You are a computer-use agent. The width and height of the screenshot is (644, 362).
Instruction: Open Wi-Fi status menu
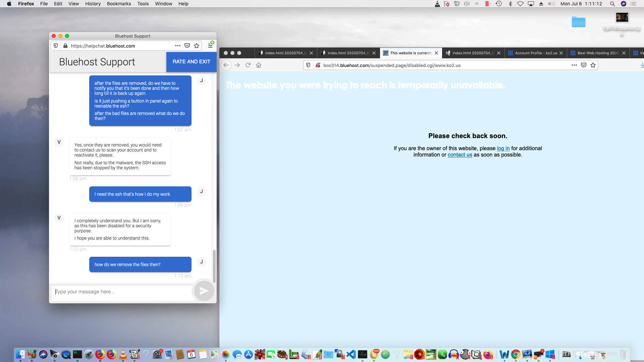point(520,4)
